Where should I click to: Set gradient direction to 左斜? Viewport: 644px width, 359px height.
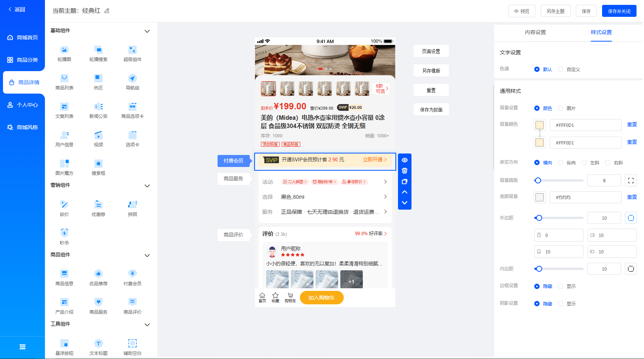coord(590,162)
